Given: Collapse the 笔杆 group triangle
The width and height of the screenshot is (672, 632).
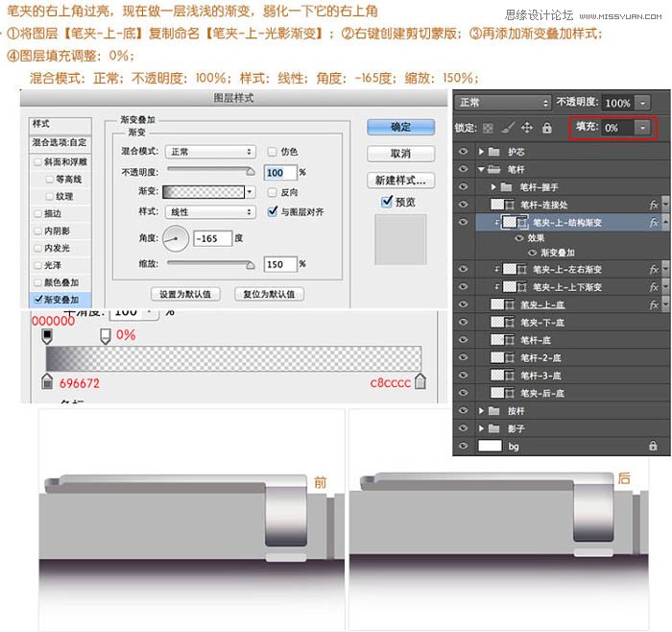Looking at the screenshot, I should [x=481, y=169].
